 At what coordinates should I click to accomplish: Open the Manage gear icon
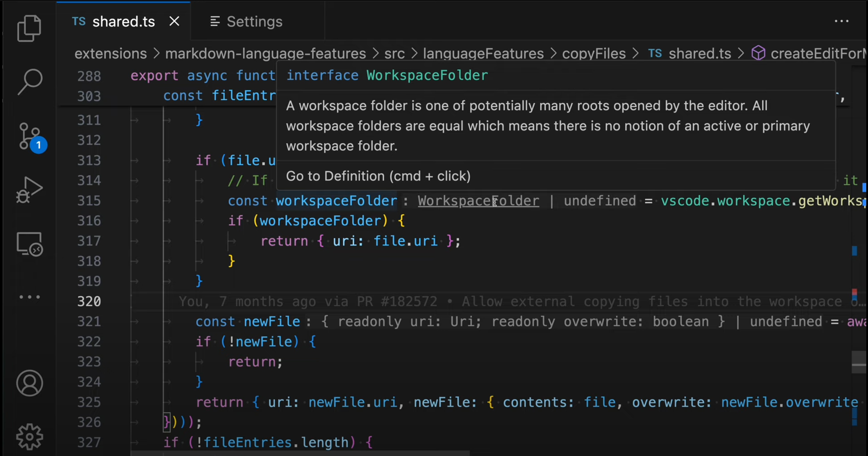30,437
